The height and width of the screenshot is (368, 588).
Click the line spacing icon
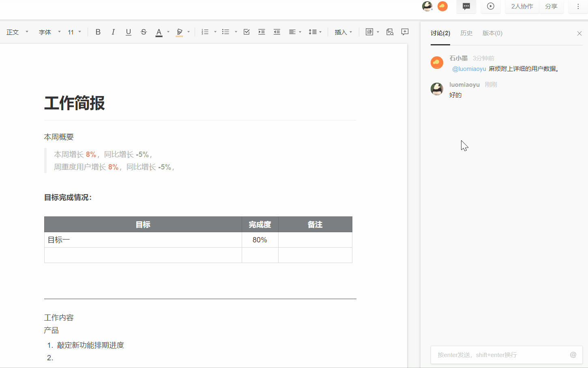[312, 32]
